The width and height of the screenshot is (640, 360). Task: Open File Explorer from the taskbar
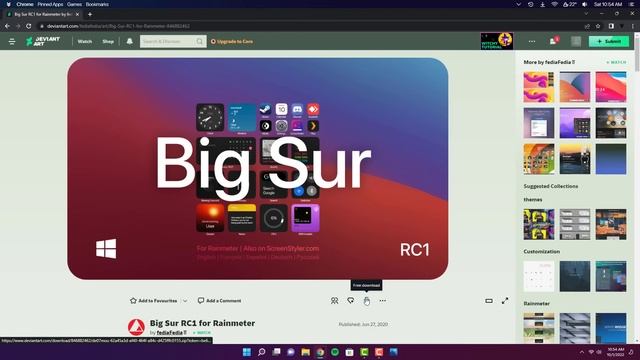305,352
